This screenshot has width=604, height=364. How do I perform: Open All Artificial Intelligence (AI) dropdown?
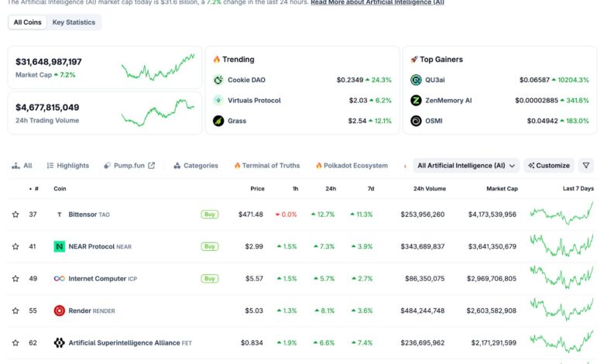(x=466, y=166)
